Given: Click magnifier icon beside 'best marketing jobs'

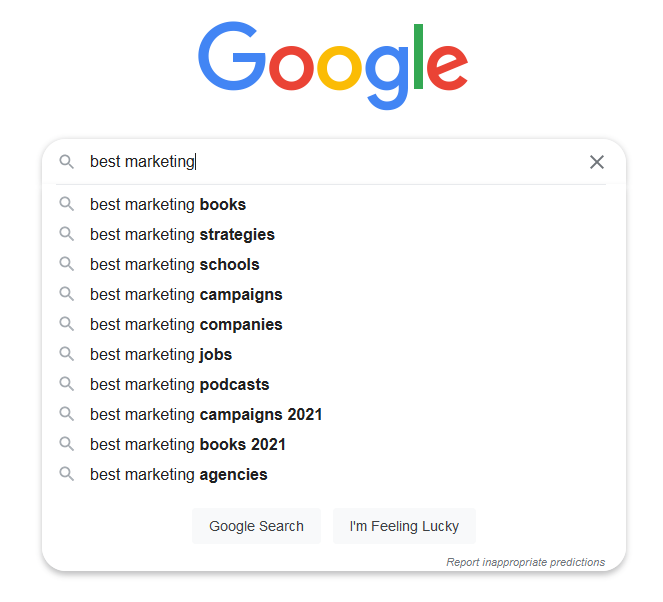Looking at the screenshot, I should click(x=66, y=354).
